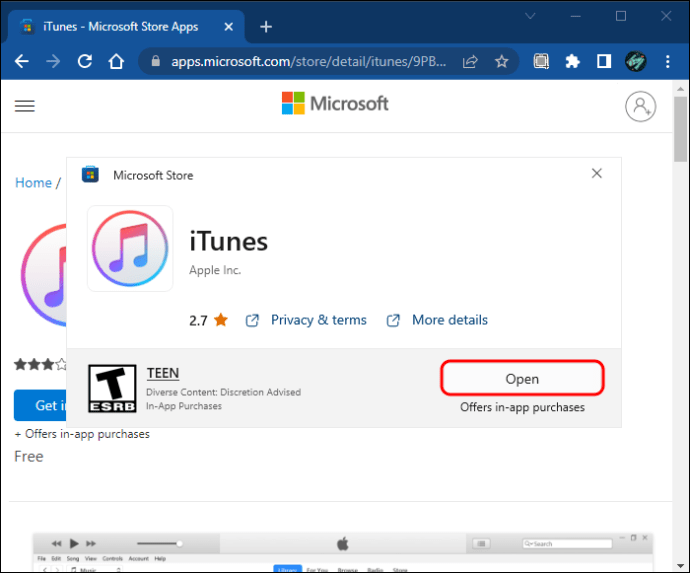Click the play button in iTunes screenshot
This screenshot has width=690, height=573.
[74, 544]
